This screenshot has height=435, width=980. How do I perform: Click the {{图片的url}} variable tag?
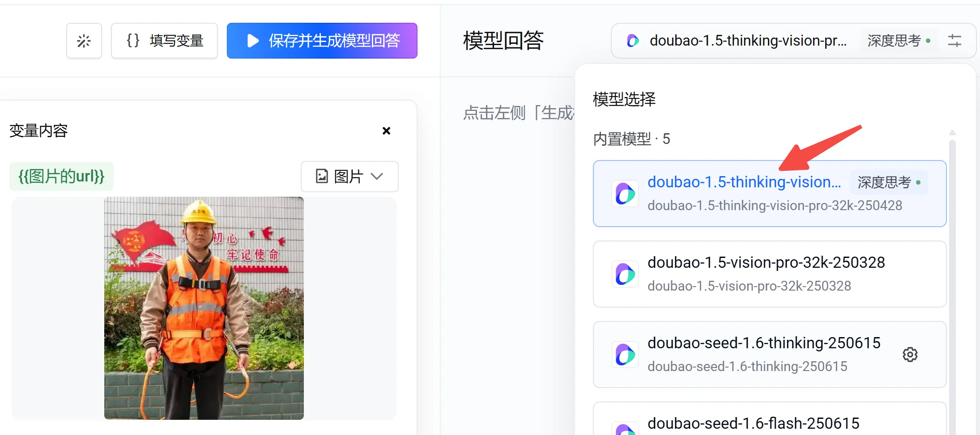pos(61,176)
